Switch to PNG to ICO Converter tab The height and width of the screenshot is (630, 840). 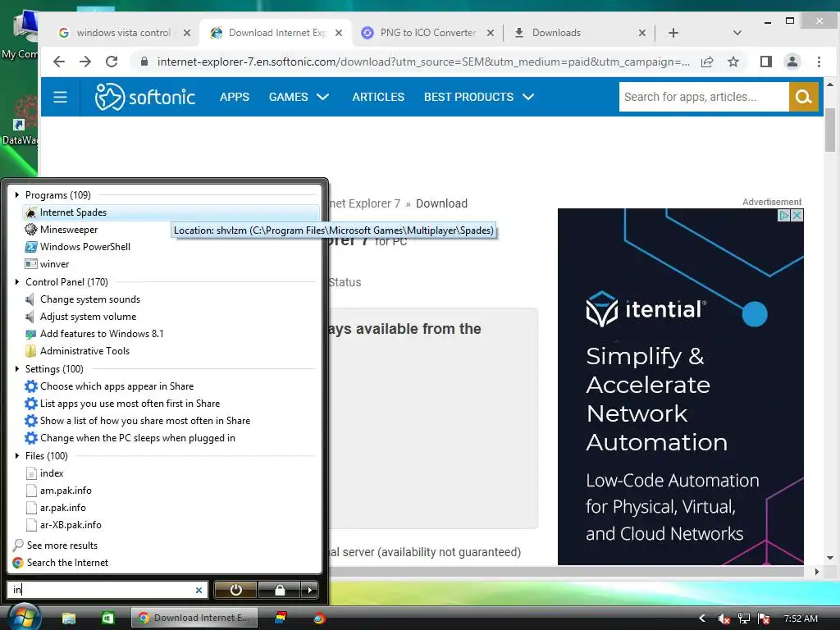point(427,33)
